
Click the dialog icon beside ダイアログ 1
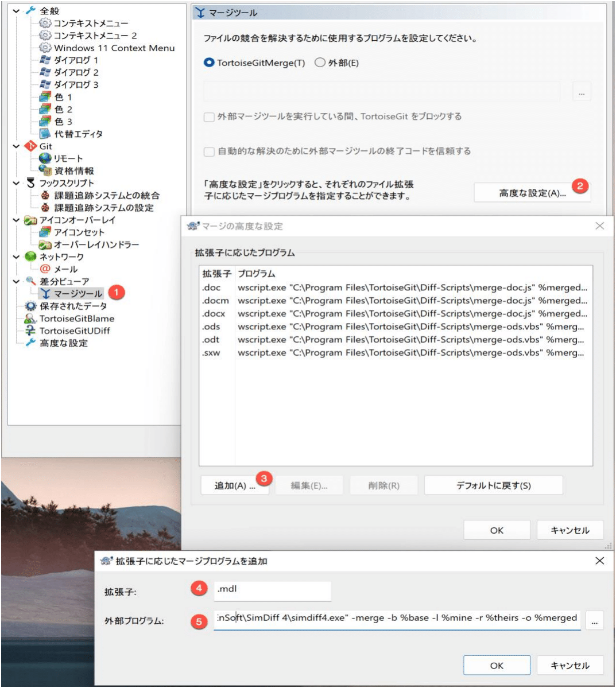[45, 60]
